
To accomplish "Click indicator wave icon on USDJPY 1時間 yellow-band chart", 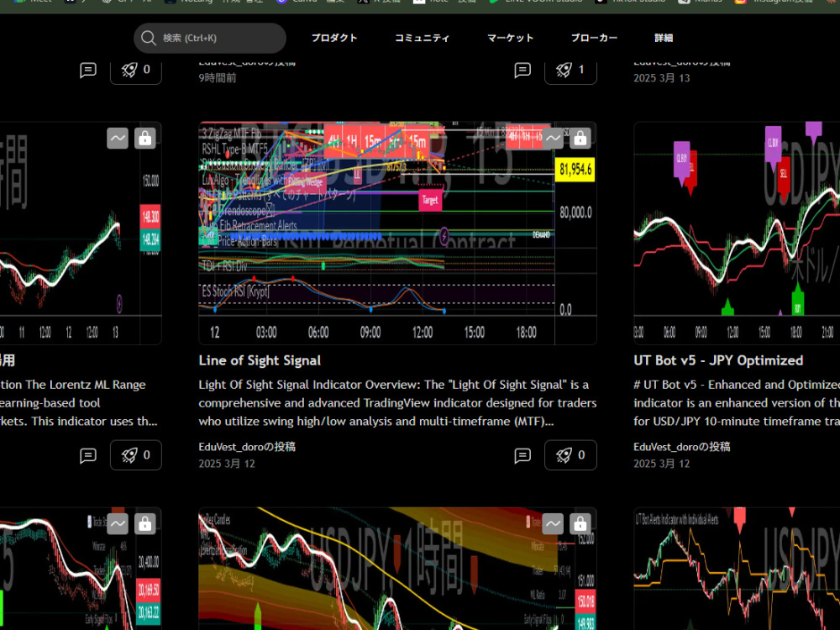I will (553, 524).
